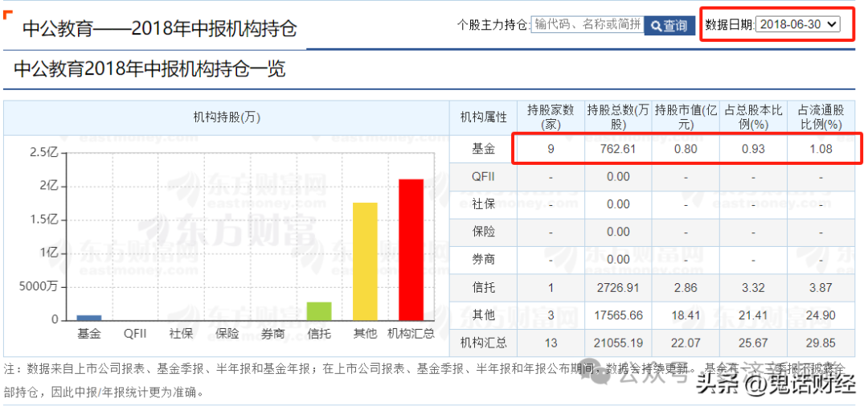Click the 查询 search button
The width and height of the screenshot is (868, 407).
pos(669,26)
